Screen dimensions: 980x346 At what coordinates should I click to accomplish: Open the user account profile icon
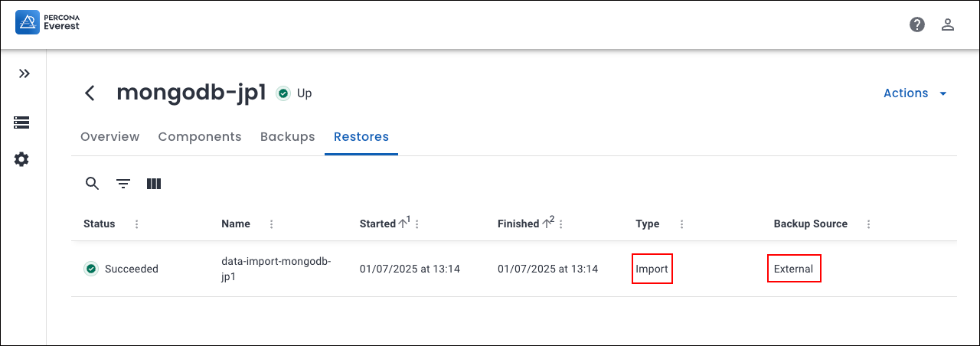click(x=948, y=24)
